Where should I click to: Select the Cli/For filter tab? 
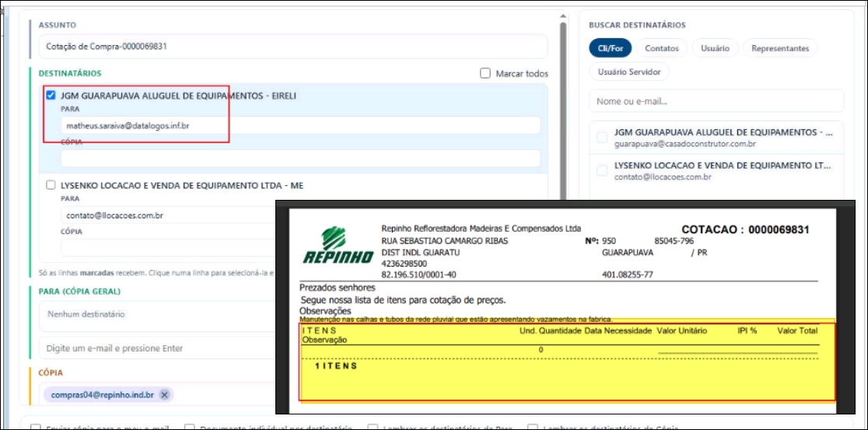coord(610,48)
